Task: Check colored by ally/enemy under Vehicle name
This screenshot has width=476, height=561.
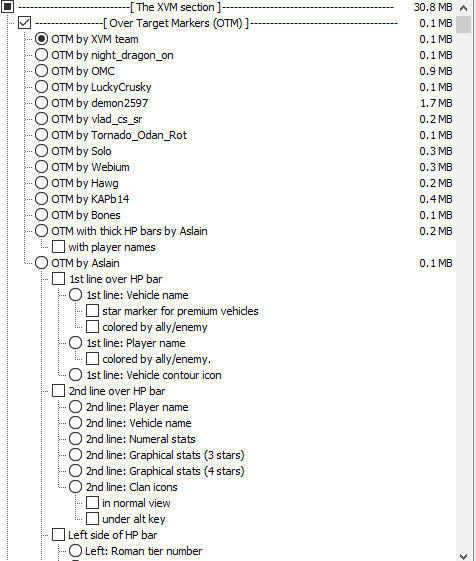Action: point(92,327)
